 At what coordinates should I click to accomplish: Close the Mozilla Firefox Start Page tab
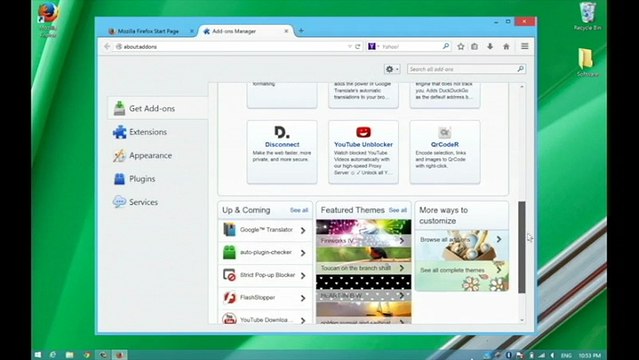click(x=192, y=31)
